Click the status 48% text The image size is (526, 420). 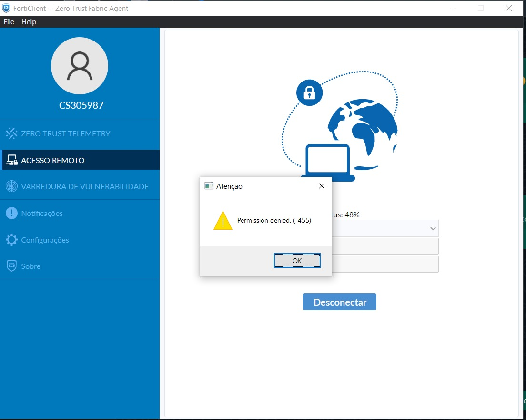pos(345,215)
